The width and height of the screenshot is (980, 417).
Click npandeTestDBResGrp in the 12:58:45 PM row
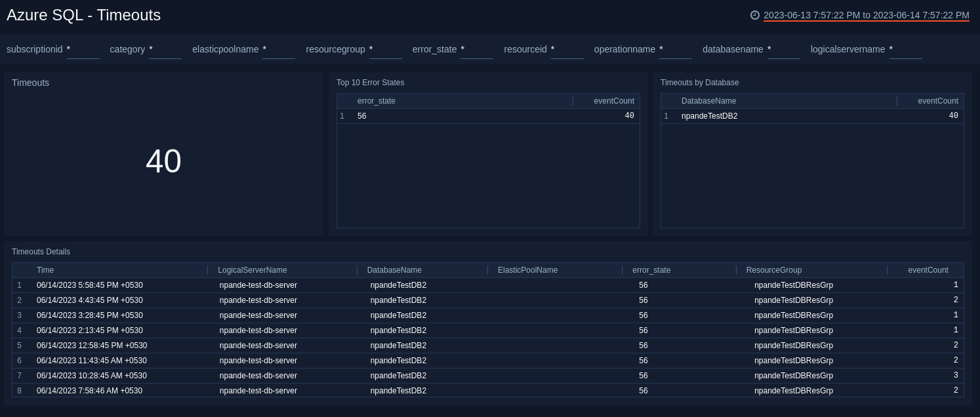click(x=794, y=346)
